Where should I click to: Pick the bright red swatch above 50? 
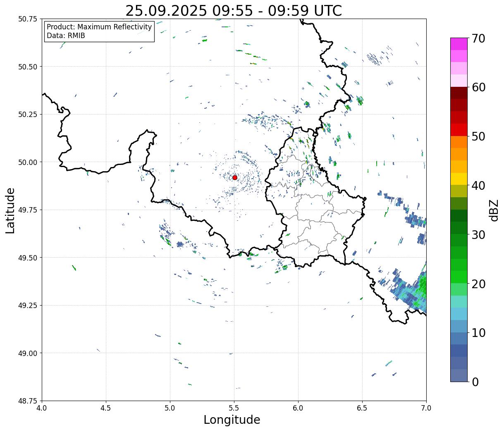[459, 130]
